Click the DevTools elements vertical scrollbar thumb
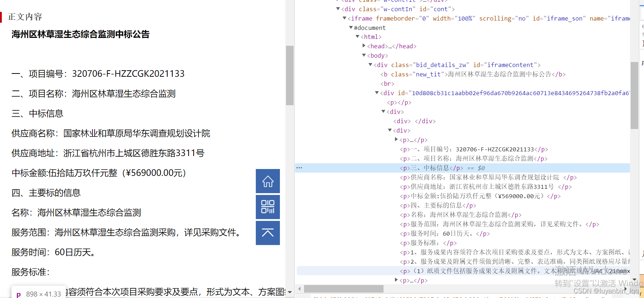This screenshot has width=644, height=298. 634,95
